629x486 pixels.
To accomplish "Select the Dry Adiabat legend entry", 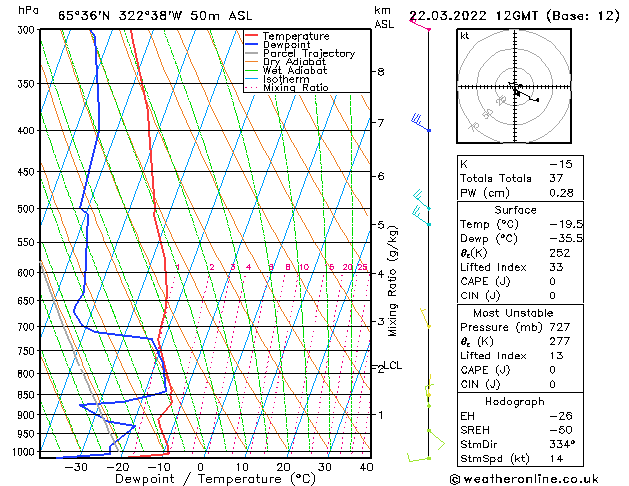I will 294,62.
